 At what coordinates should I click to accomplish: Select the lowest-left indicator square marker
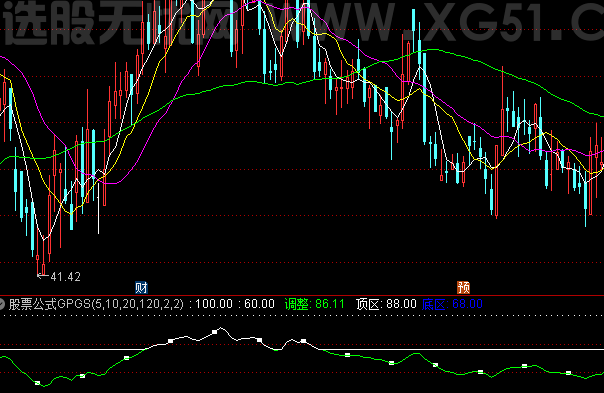(37, 383)
